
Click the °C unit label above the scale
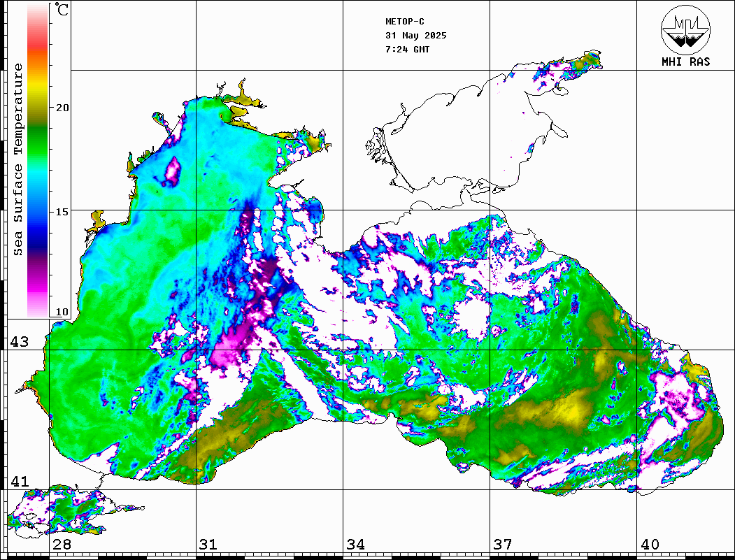[62, 9]
